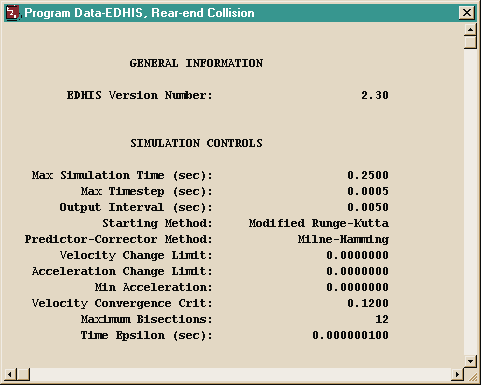
Task: Click the horizontal scrollbar right arrow
Action: click(457, 374)
